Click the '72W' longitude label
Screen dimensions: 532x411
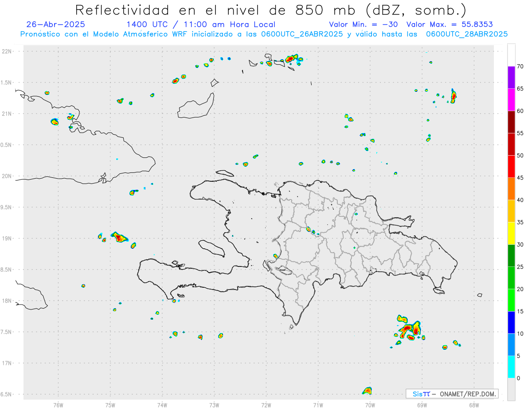(266, 405)
